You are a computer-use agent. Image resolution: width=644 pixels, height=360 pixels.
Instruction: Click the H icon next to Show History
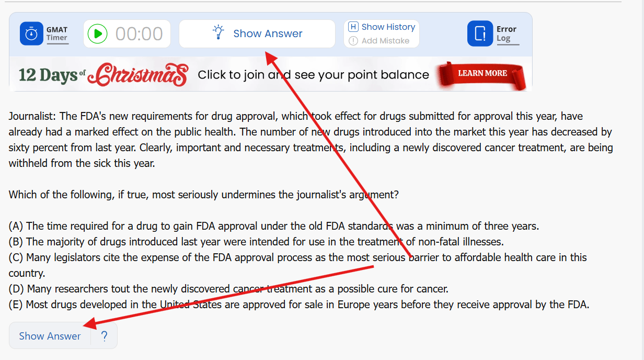click(353, 27)
